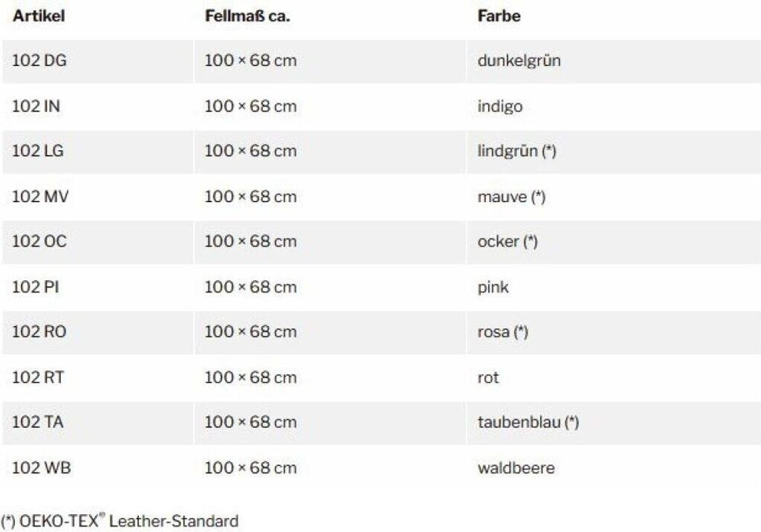The width and height of the screenshot is (761, 532).
Task: Click the size cell in the pink row
Action: (x=250, y=287)
